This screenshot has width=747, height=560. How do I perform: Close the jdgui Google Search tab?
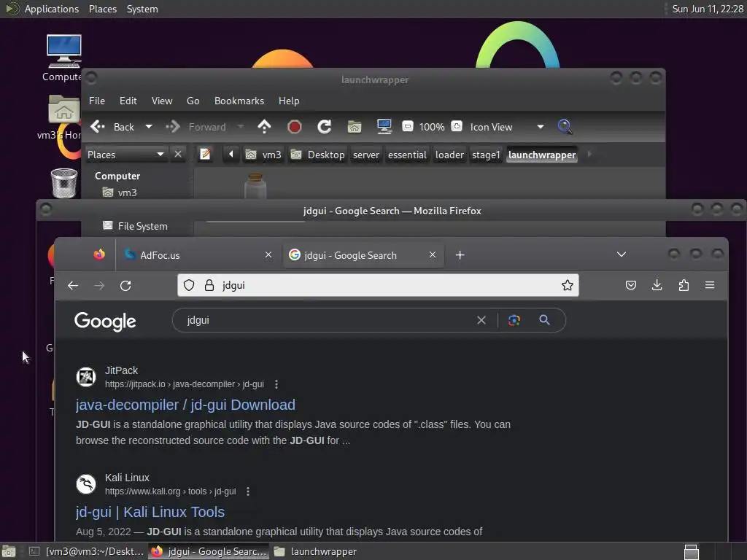coord(432,254)
